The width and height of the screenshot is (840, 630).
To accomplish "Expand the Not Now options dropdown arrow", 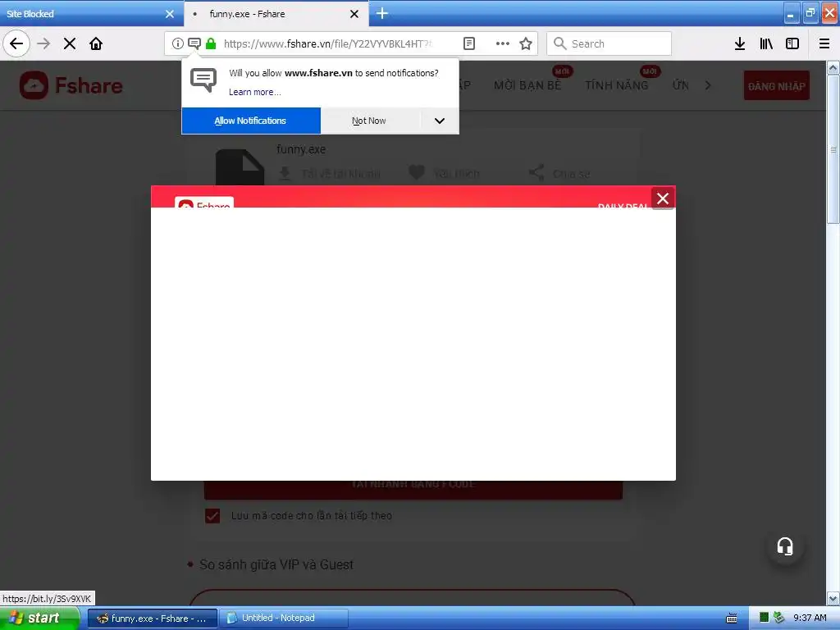I will [x=440, y=121].
